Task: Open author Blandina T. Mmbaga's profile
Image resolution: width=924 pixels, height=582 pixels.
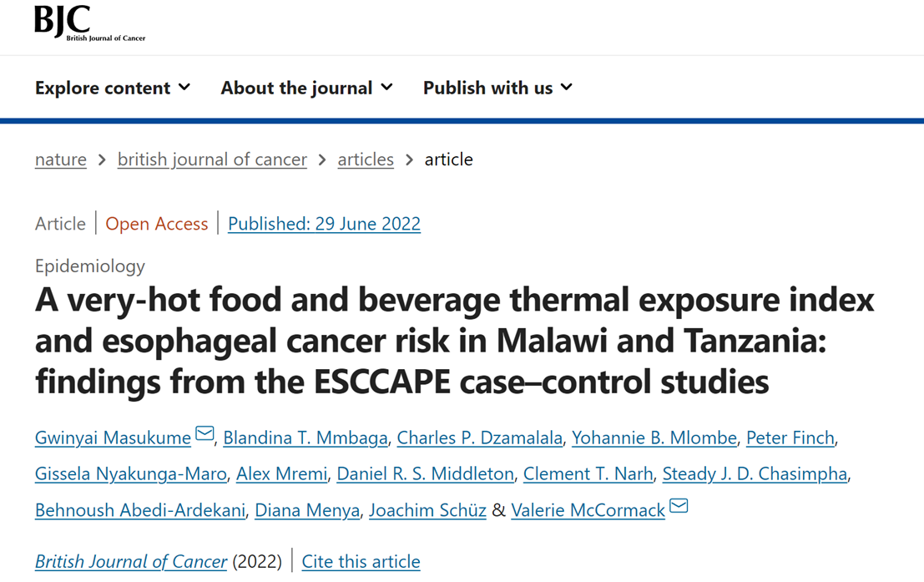Action: pyautogui.click(x=305, y=438)
